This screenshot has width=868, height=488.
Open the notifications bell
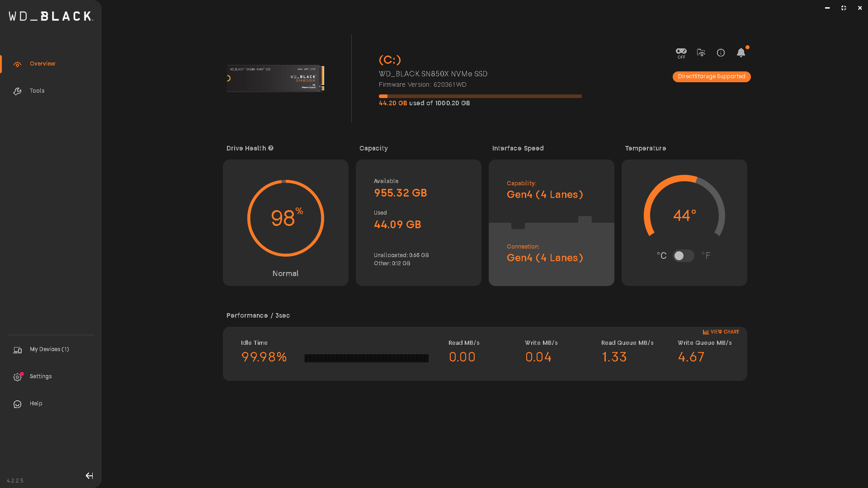tap(741, 52)
